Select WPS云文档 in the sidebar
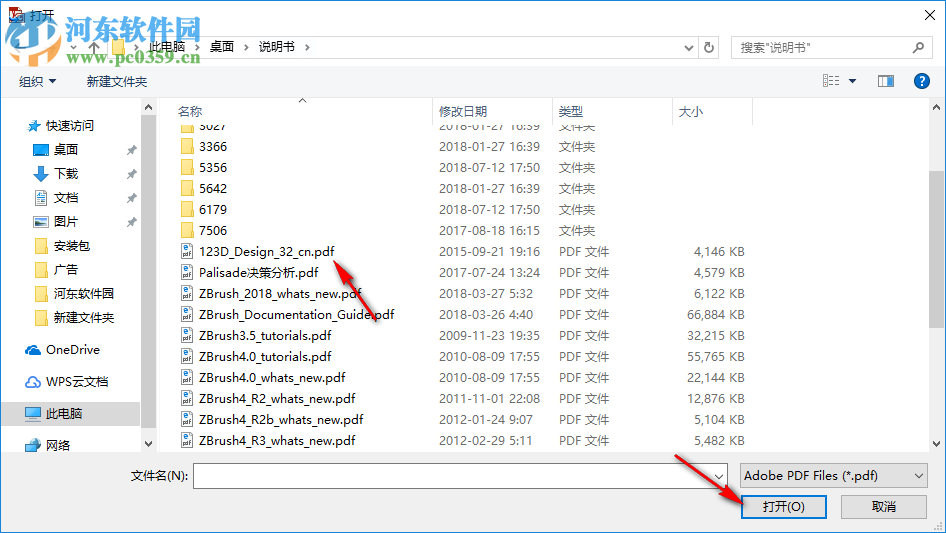This screenshot has height=533, width=946. (x=77, y=381)
